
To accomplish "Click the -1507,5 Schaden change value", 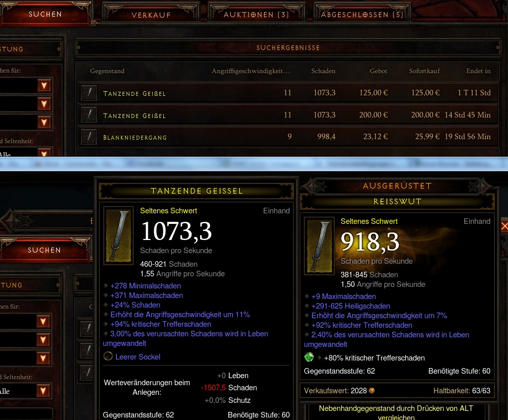I will pos(214,388).
